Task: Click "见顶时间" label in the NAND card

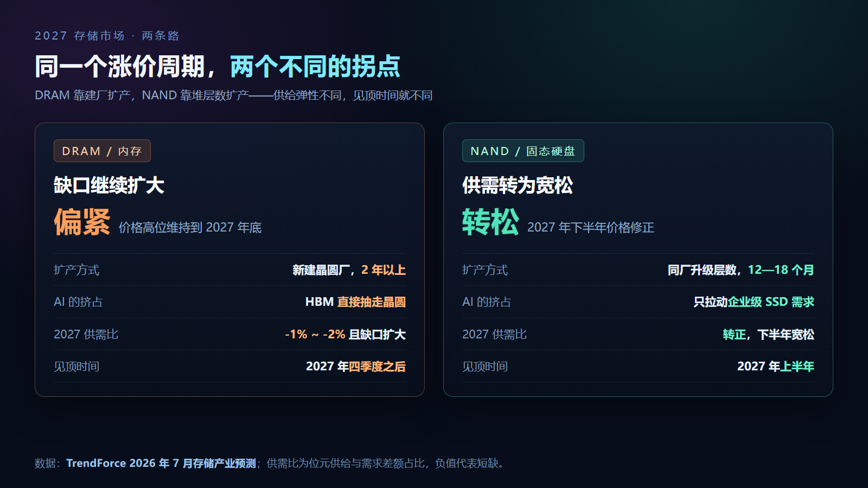Action: click(485, 367)
